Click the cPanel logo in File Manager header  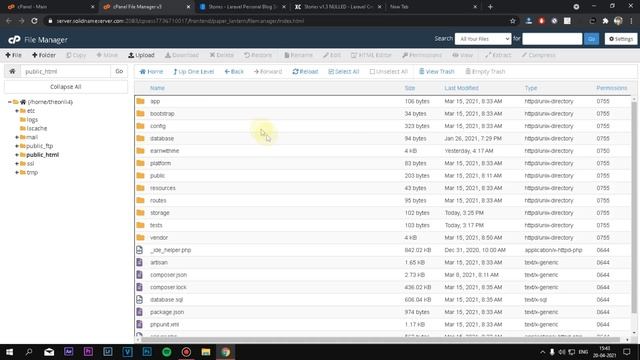click(x=14, y=40)
